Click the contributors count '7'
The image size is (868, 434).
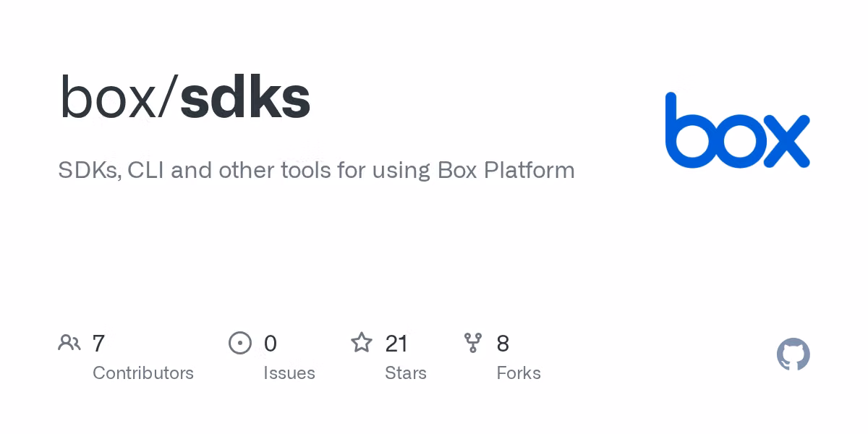99,344
